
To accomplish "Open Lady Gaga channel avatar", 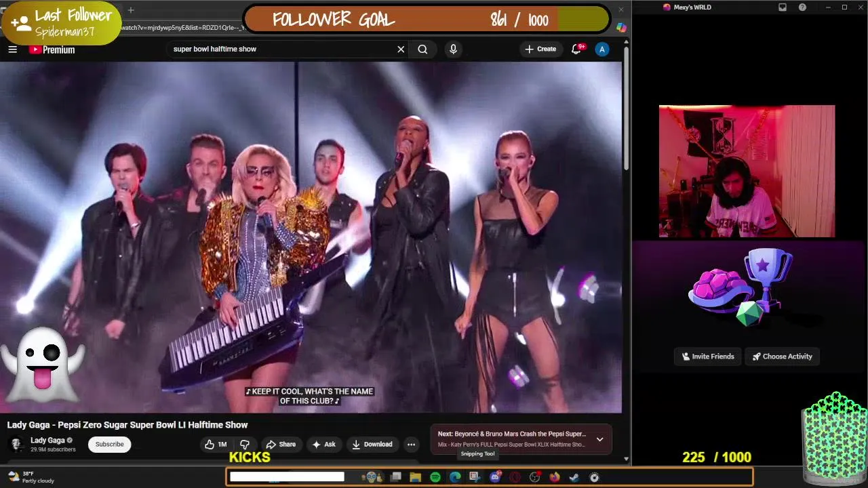I will click(x=16, y=445).
